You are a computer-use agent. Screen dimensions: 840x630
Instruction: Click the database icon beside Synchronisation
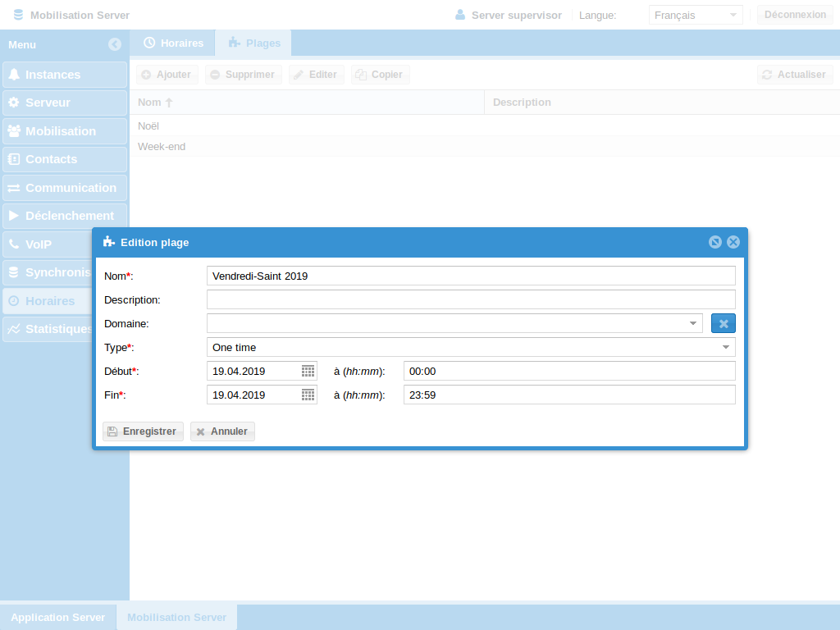click(14, 272)
